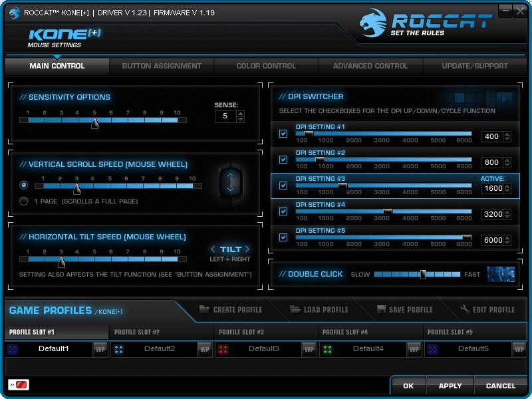This screenshot has width=532, height=399.
Task: Click the WP button for Default4
Action: click(414, 349)
